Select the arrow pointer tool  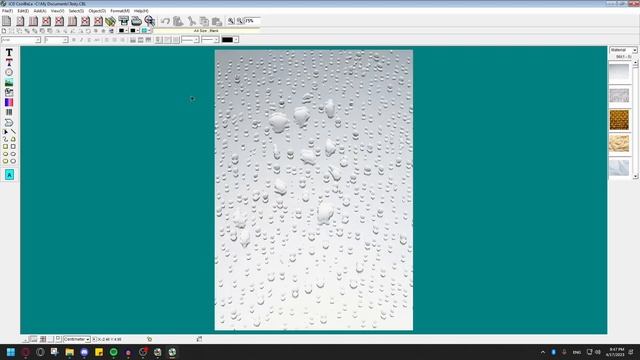[5, 132]
